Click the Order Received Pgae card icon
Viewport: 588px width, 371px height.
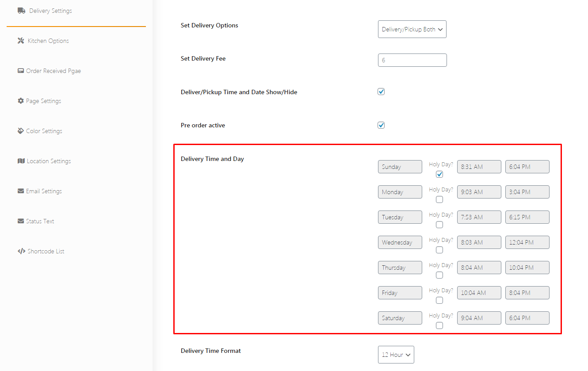pyautogui.click(x=21, y=71)
